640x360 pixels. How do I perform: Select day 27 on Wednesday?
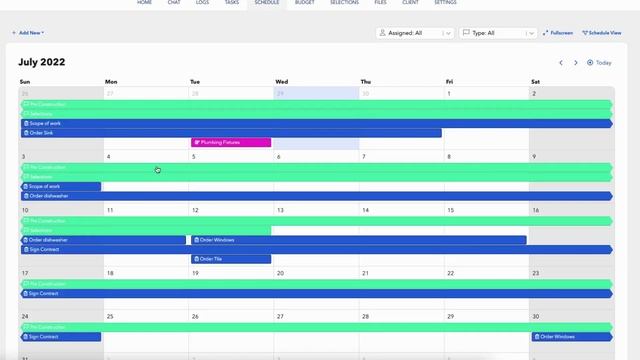(x=280, y=317)
